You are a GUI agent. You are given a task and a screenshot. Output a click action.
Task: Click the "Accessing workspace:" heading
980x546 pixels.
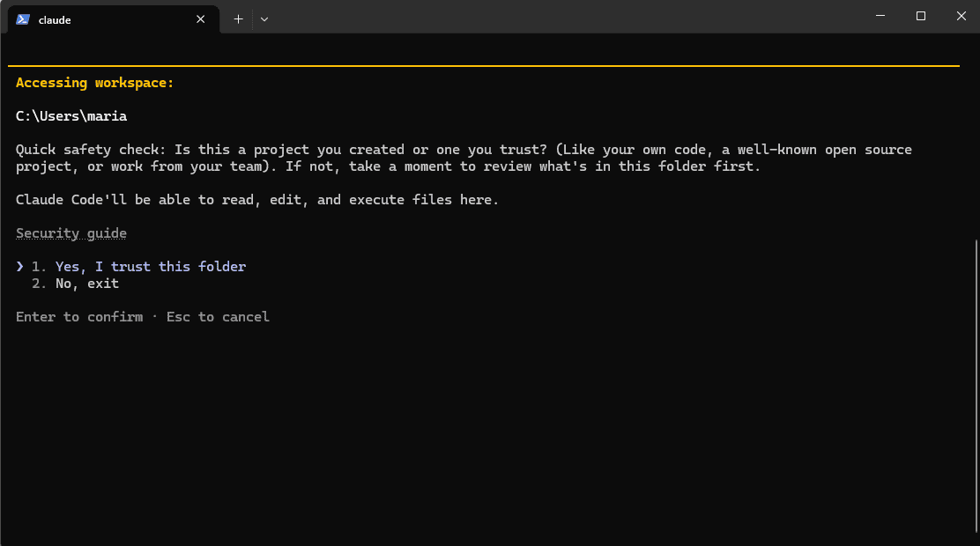[x=94, y=83]
